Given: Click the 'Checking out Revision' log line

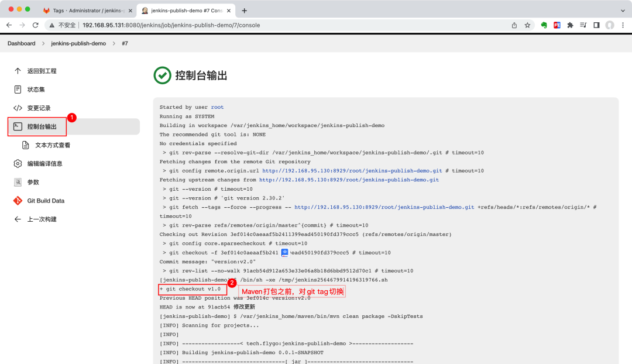Looking at the screenshot, I should click(305, 234).
